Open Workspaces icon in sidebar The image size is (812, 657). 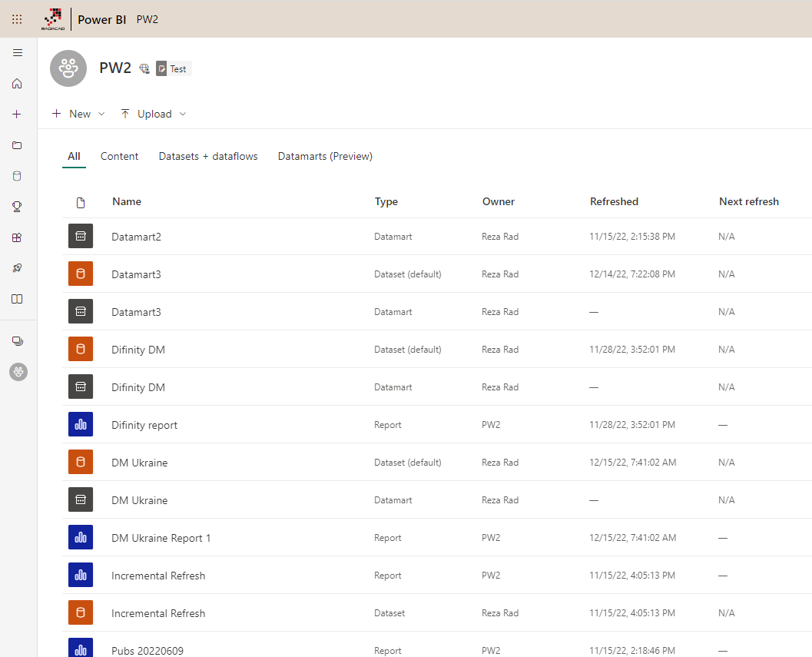click(18, 340)
